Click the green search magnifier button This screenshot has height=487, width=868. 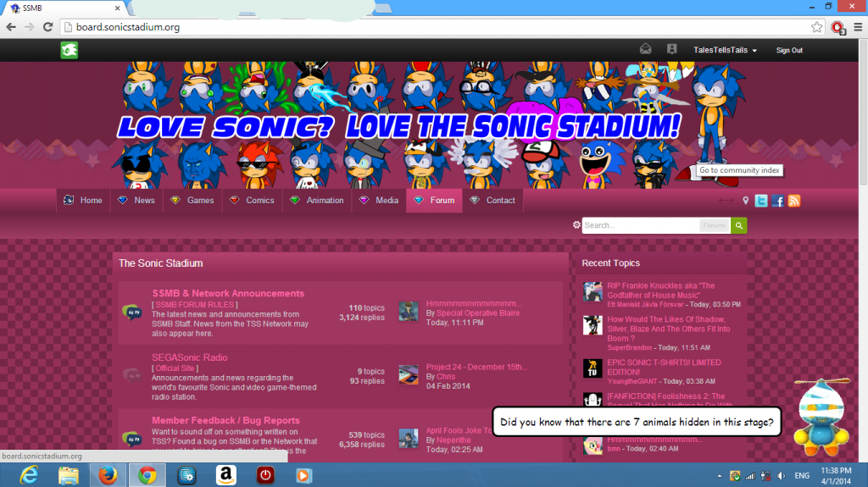click(738, 225)
